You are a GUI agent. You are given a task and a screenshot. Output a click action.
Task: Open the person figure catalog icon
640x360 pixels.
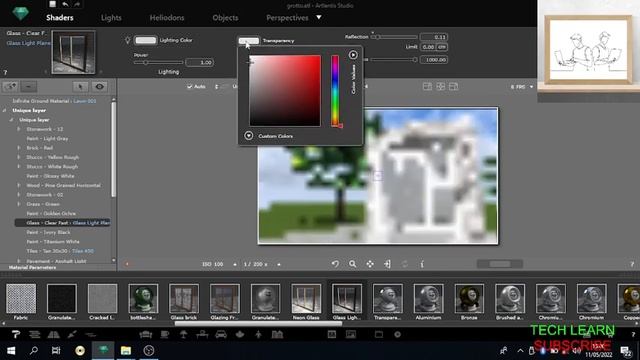click(258, 334)
